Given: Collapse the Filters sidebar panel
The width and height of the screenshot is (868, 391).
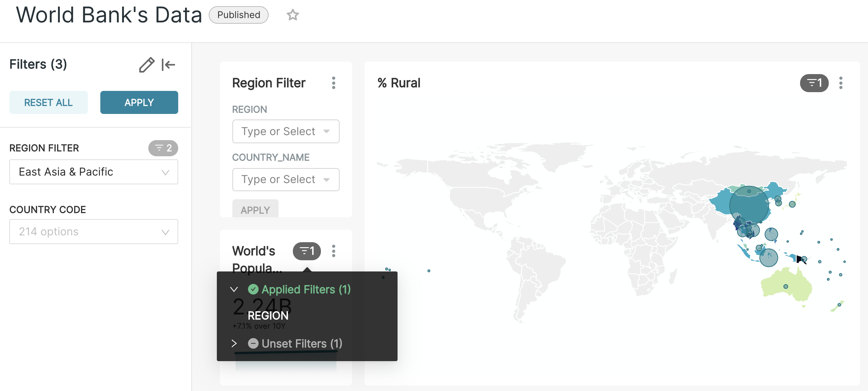Looking at the screenshot, I should coord(168,64).
